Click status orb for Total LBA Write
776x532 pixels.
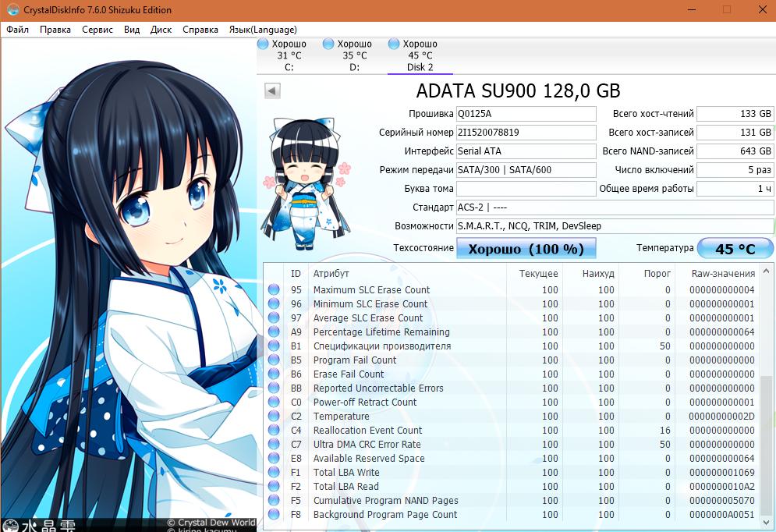coord(274,472)
